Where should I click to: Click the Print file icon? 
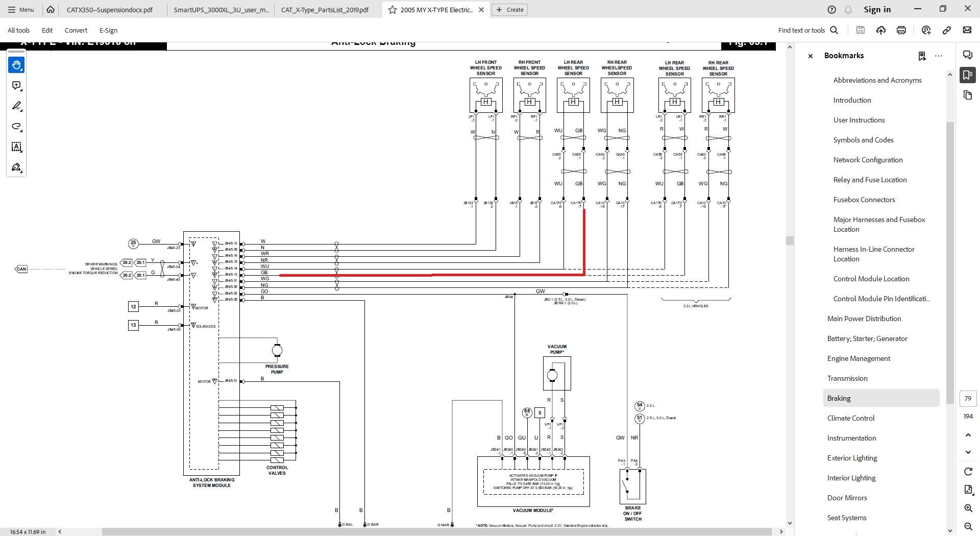pos(901,30)
